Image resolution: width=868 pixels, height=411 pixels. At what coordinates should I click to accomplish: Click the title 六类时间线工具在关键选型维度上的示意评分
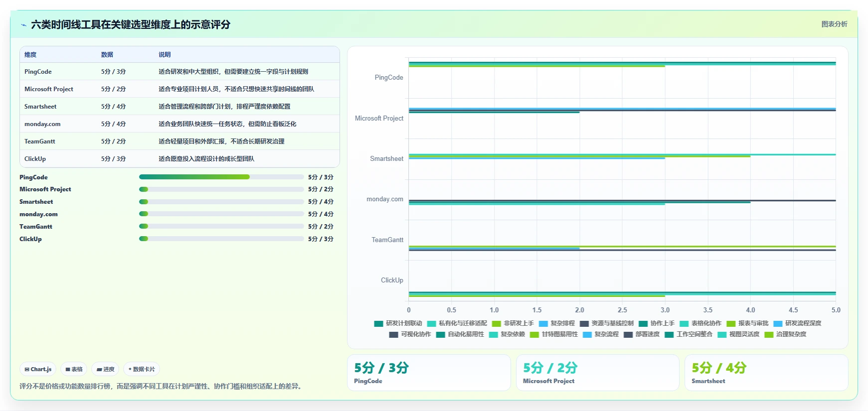tap(131, 24)
